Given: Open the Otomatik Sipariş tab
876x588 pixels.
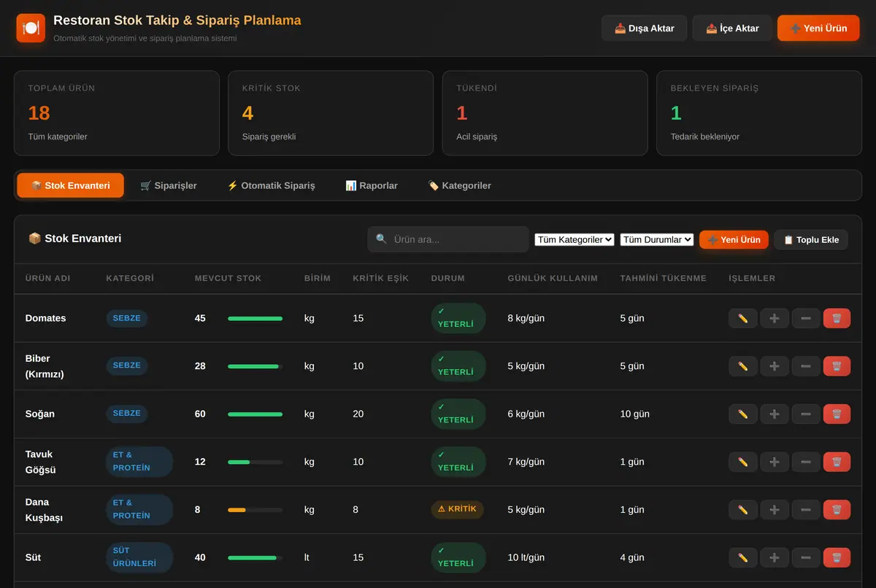Looking at the screenshot, I should (271, 185).
